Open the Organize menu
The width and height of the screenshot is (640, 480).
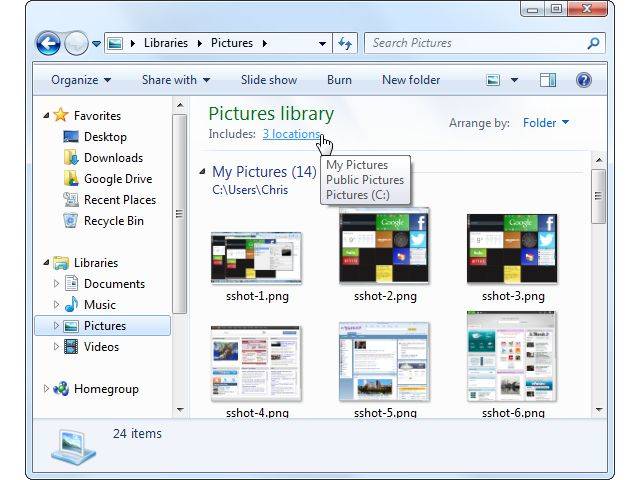(x=81, y=80)
